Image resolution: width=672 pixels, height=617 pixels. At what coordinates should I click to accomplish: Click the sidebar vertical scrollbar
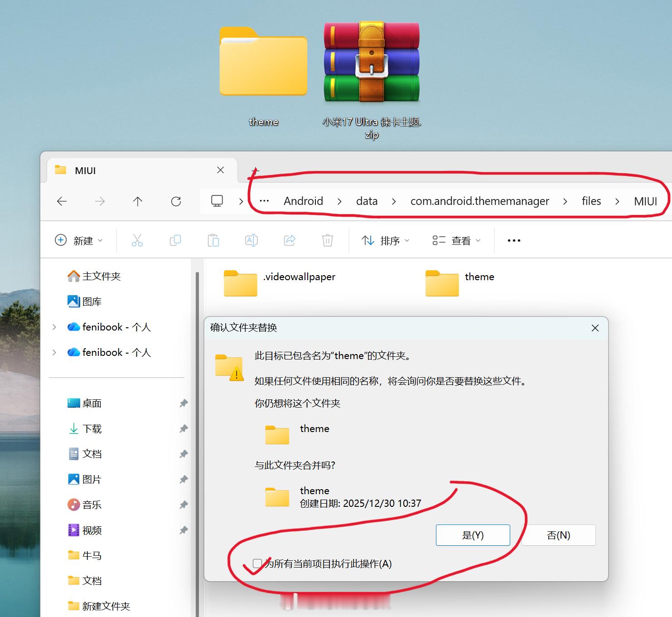click(197, 444)
